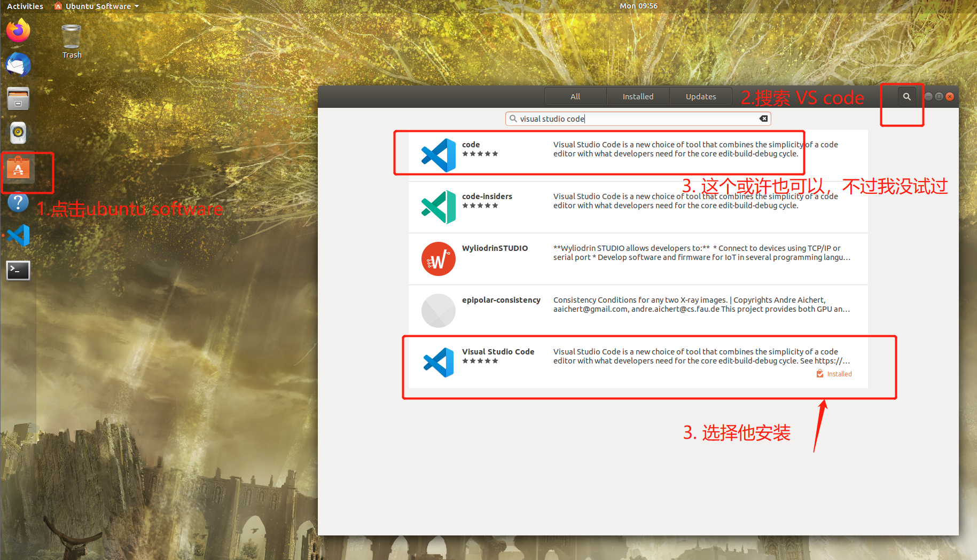Open the Terminal from the dock

tap(18, 270)
